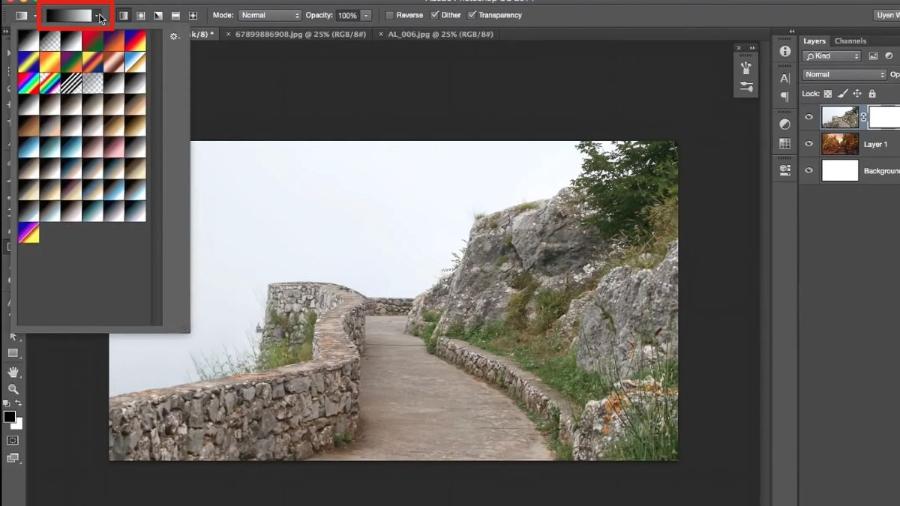The width and height of the screenshot is (900, 506).
Task: Toggle the Dither checkbox
Action: 434,16
